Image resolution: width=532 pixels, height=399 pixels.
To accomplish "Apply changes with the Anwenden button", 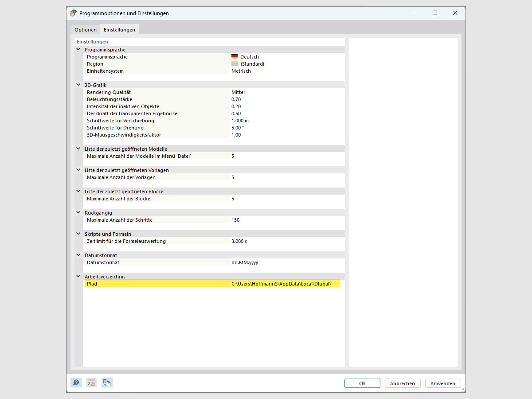I will pyautogui.click(x=443, y=383).
